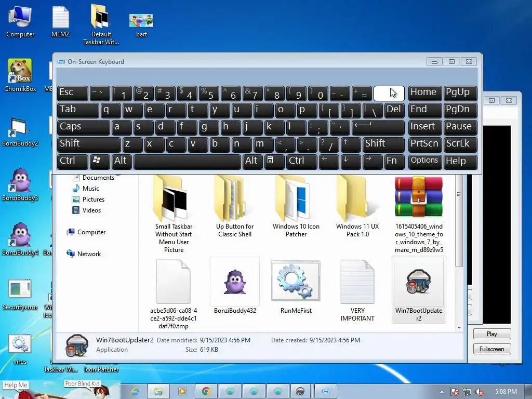Toggle the right Shift key
The width and height of the screenshot is (532, 399).
pos(383,144)
